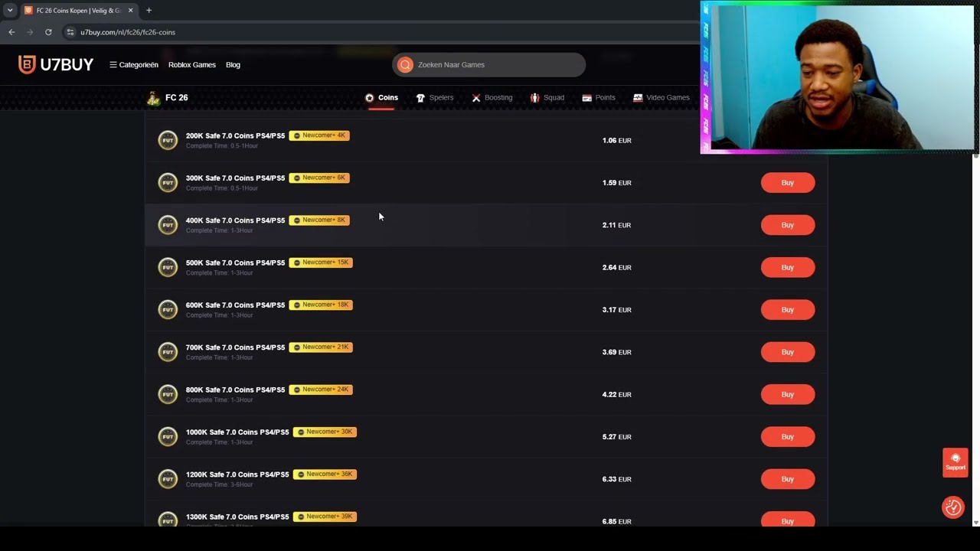The height and width of the screenshot is (551, 980).
Task: Switch to the Spelers tab
Action: (x=435, y=98)
